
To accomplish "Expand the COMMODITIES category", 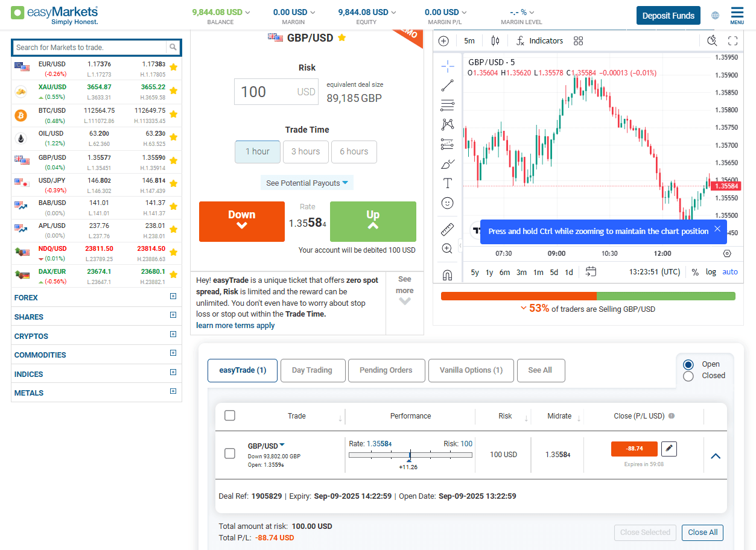I will pyautogui.click(x=173, y=353).
